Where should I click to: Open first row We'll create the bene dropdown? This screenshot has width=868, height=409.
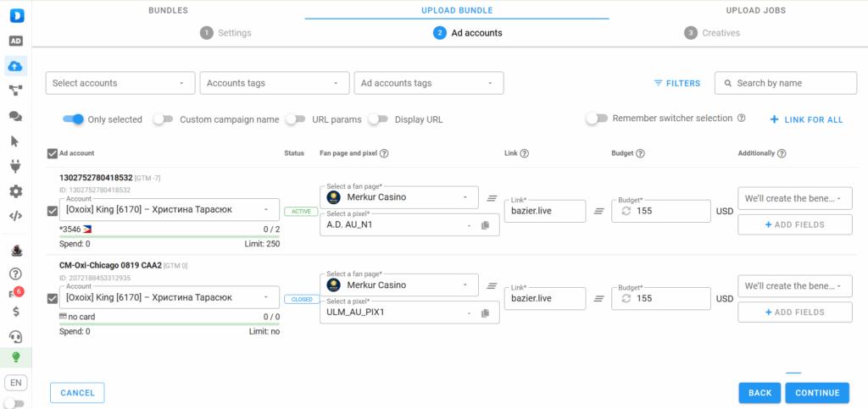pos(795,198)
